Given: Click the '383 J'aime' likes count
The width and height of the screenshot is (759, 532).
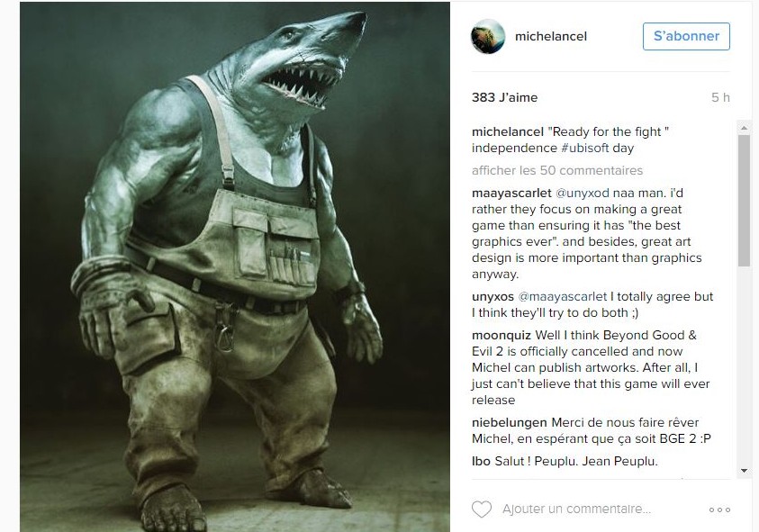Looking at the screenshot, I should (504, 98).
